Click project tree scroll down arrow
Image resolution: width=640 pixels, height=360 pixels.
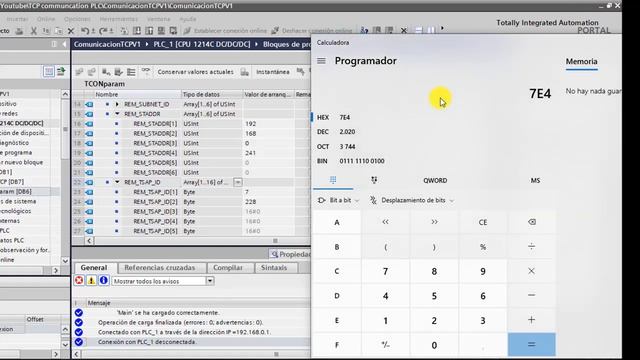(x=65, y=260)
